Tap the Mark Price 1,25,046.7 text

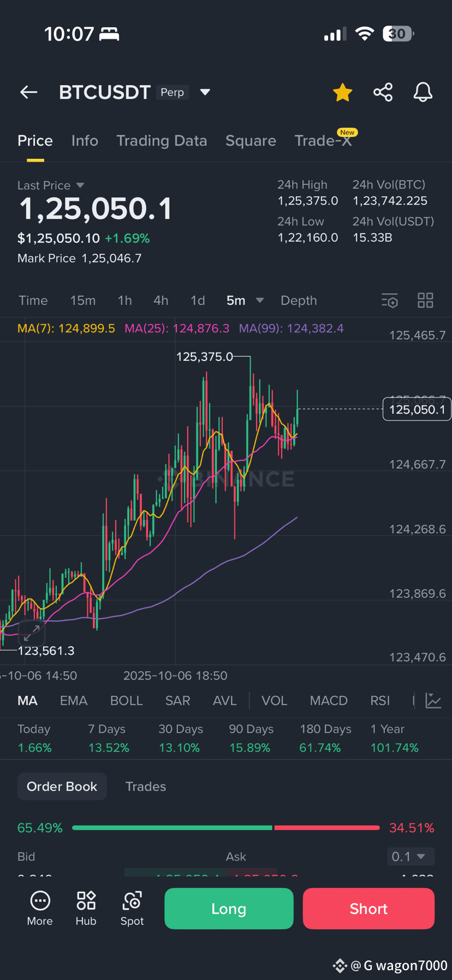point(80,258)
